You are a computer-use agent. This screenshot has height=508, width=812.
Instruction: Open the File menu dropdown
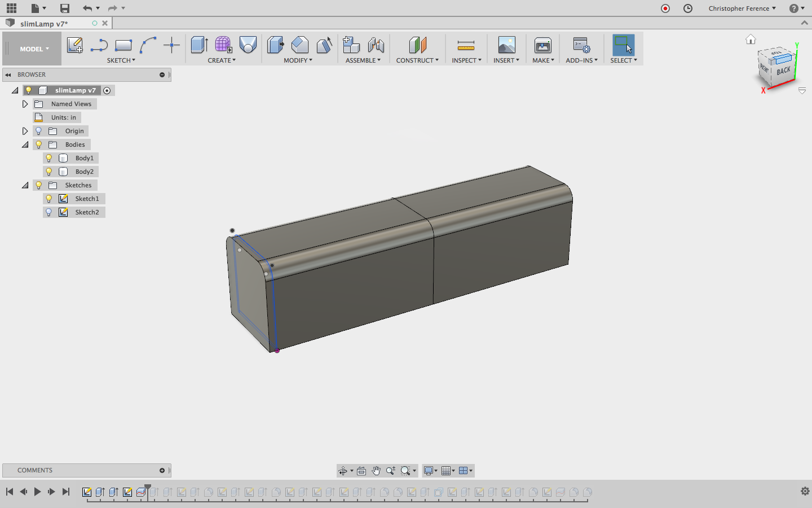point(38,8)
